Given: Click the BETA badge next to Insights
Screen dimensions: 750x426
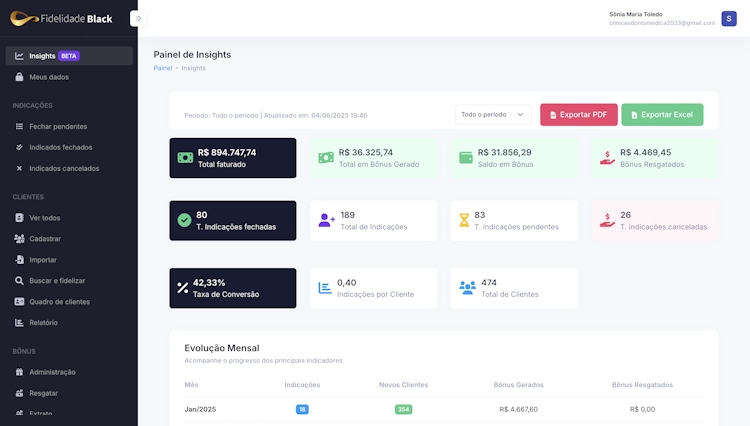Looking at the screenshot, I should tap(68, 56).
